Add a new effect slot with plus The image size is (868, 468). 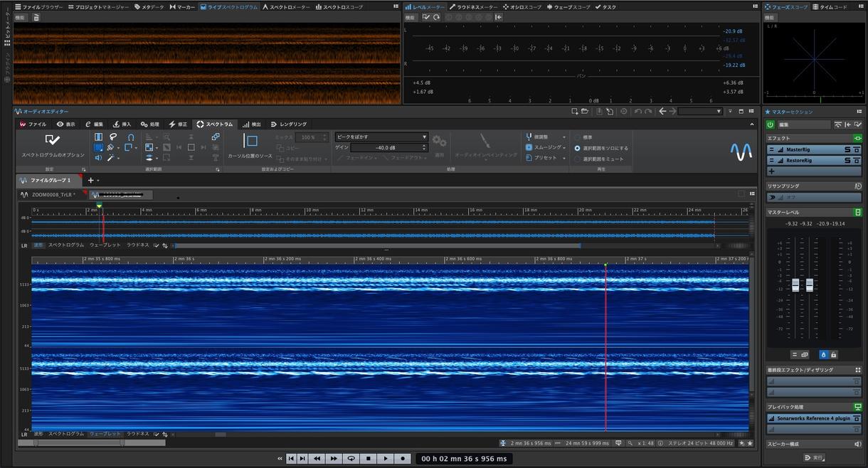click(x=771, y=171)
